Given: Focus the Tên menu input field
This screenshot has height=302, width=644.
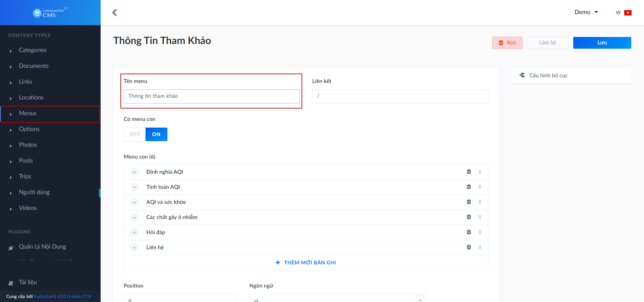Looking at the screenshot, I should [212, 96].
